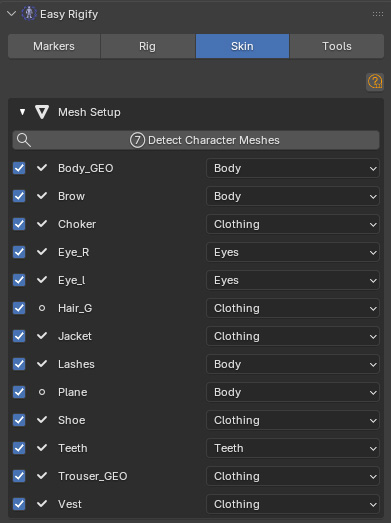Switch to the Tools tab

337,46
